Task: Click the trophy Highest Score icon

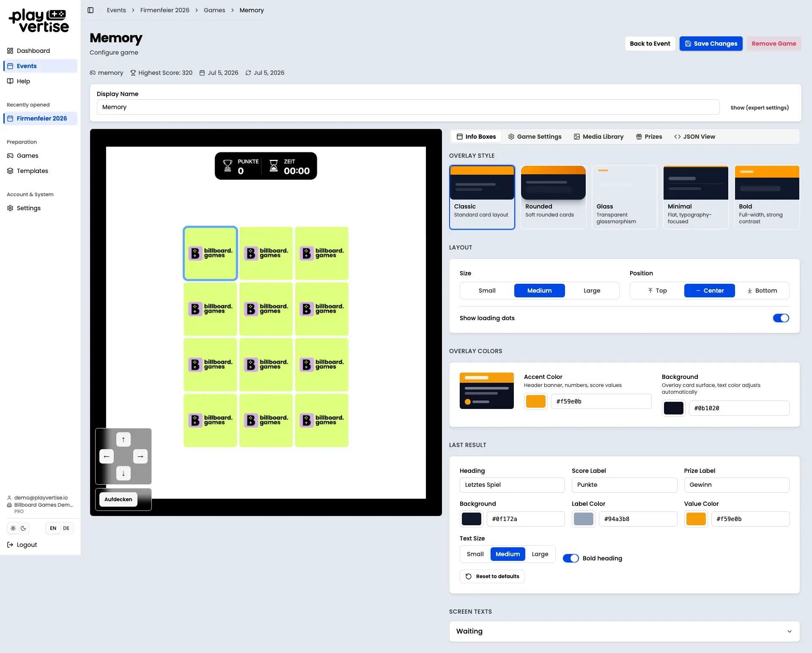Action: pos(133,73)
